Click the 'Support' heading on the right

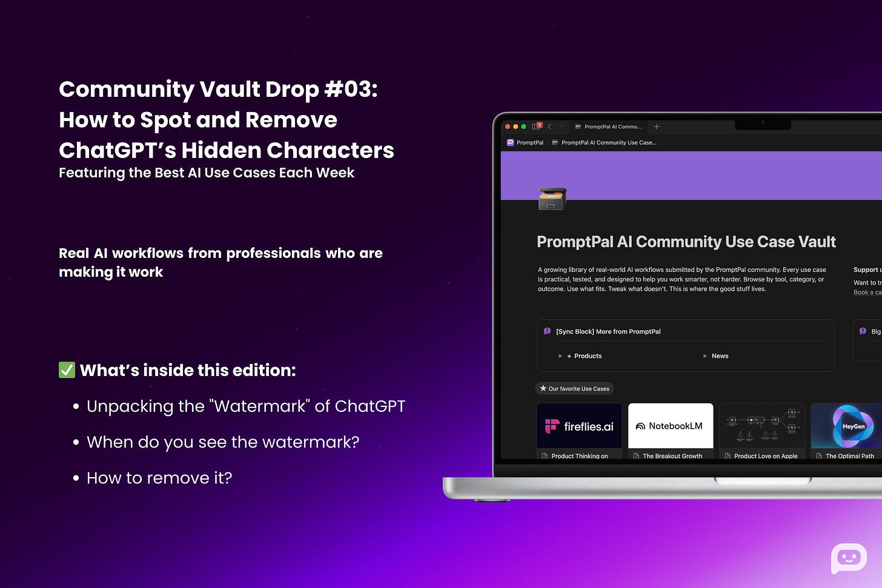(x=867, y=269)
